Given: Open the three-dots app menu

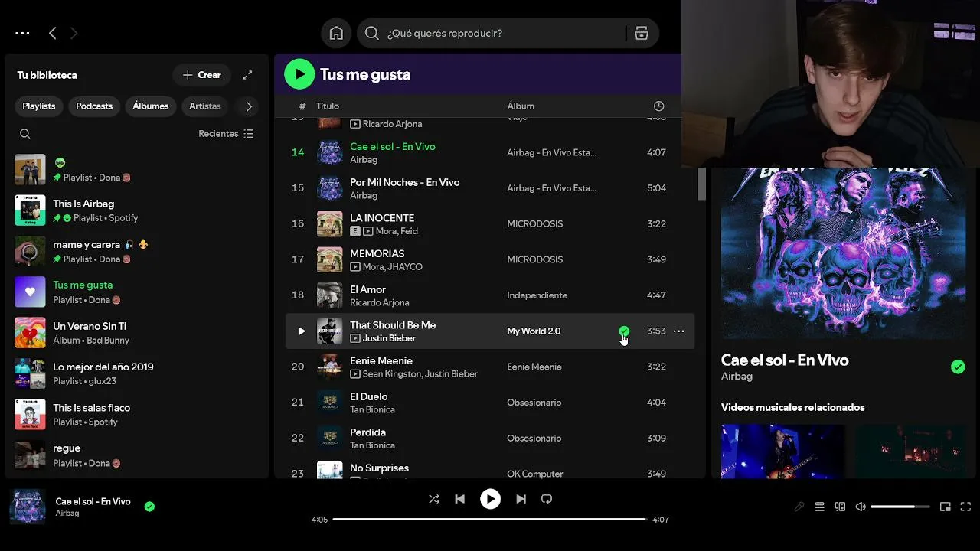Looking at the screenshot, I should [22, 33].
